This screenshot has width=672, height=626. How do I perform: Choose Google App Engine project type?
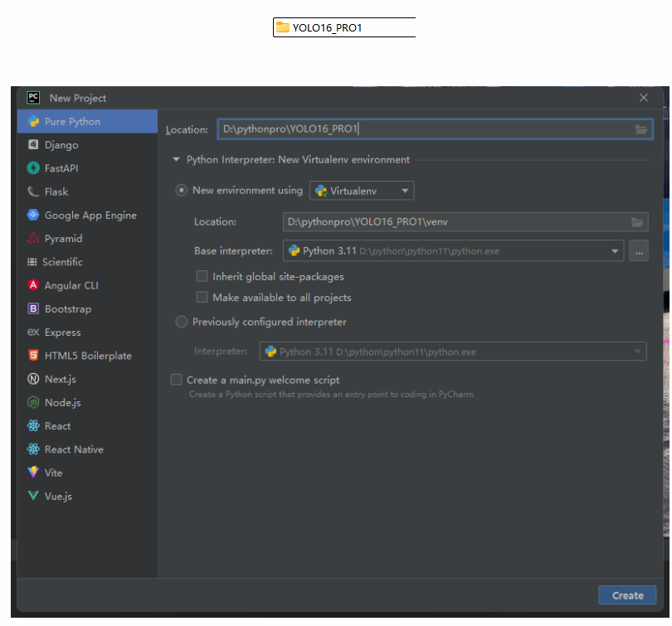coord(87,215)
